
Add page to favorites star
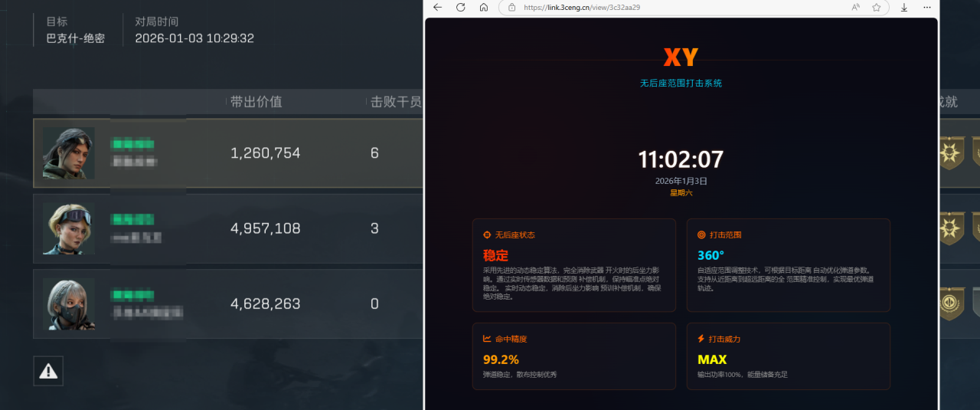(876, 7)
